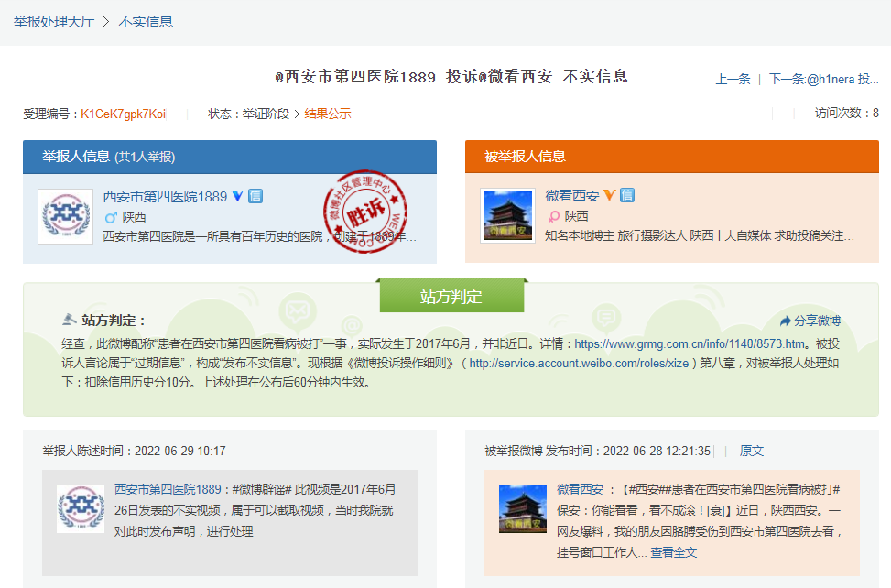This screenshot has height=588, width=891.
Task: Click 微看西安 orange V verification badge
Action: 609,195
